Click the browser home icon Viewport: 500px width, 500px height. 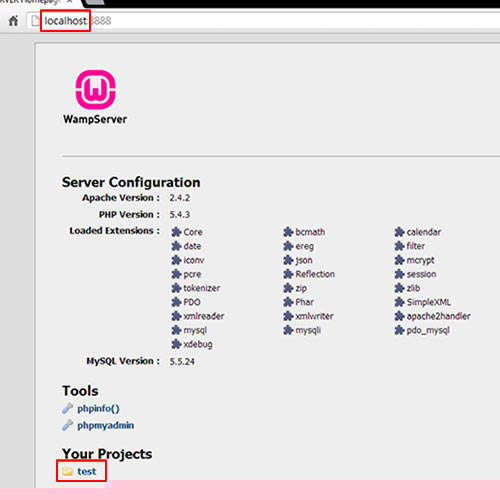[x=13, y=21]
